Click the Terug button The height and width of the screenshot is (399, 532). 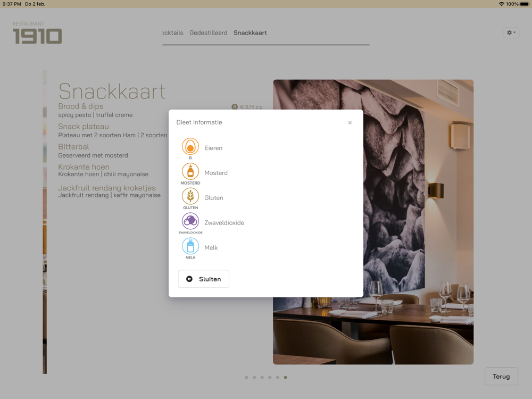[x=501, y=376]
